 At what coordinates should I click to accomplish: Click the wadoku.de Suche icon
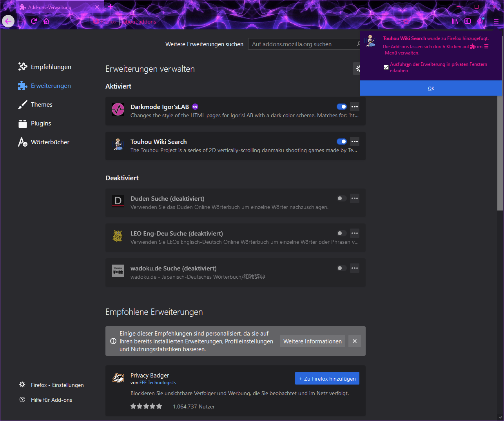(118, 271)
